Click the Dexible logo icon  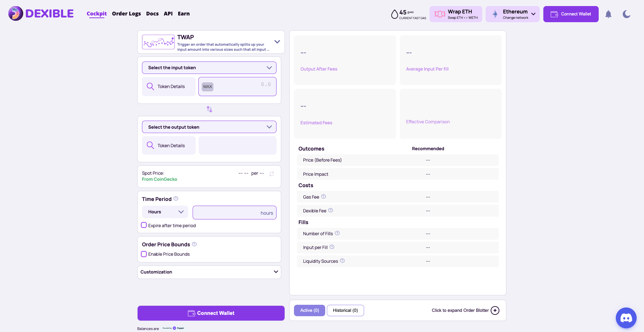[16, 13]
